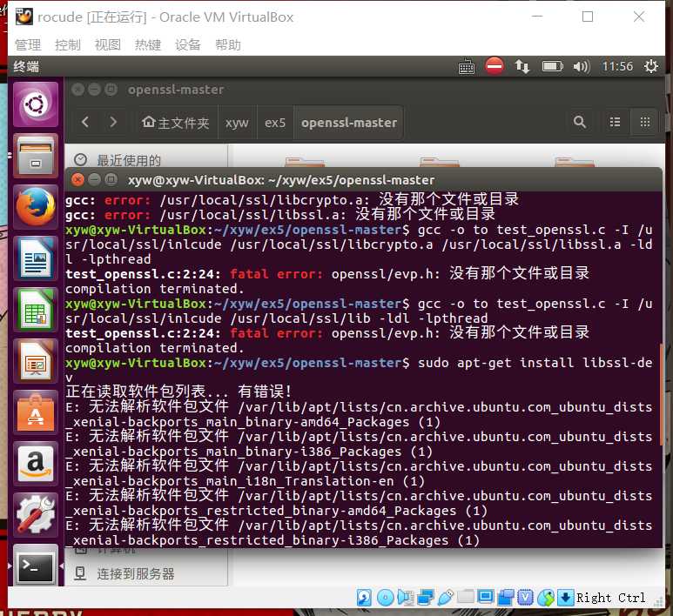Click the VirtualBox mouse integration status icon
The image size is (673, 616).
[566, 598]
